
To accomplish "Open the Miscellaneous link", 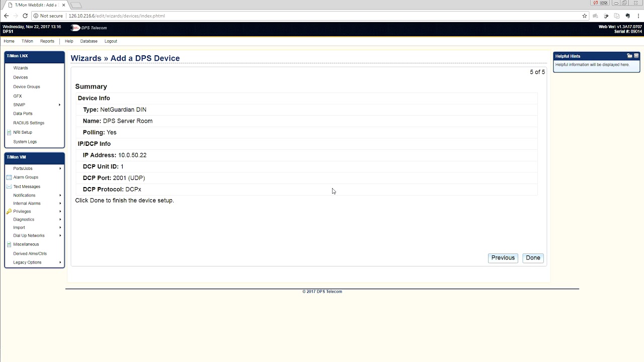I will pos(26,244).
